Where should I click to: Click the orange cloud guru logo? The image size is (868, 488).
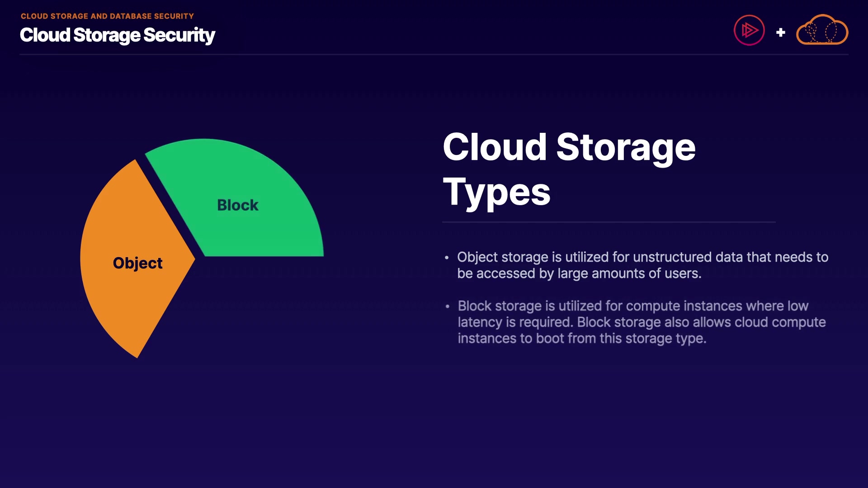(x=822, y=31)
